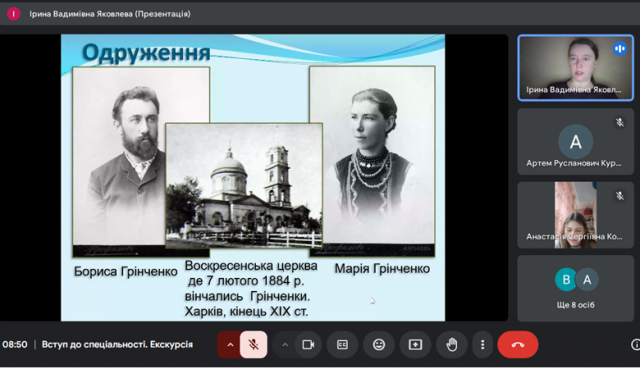Click muted mic icon on Анастасія's tile

[x=620, y=196]
